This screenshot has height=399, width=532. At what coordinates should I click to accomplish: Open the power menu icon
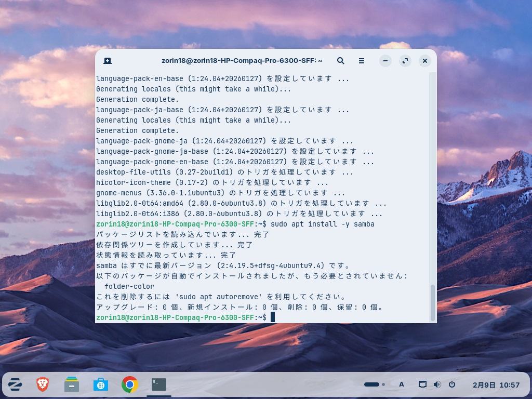click(452, 384)
